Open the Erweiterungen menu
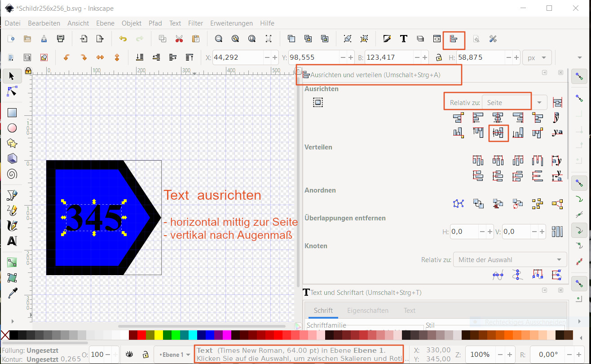 click(231, 23)
